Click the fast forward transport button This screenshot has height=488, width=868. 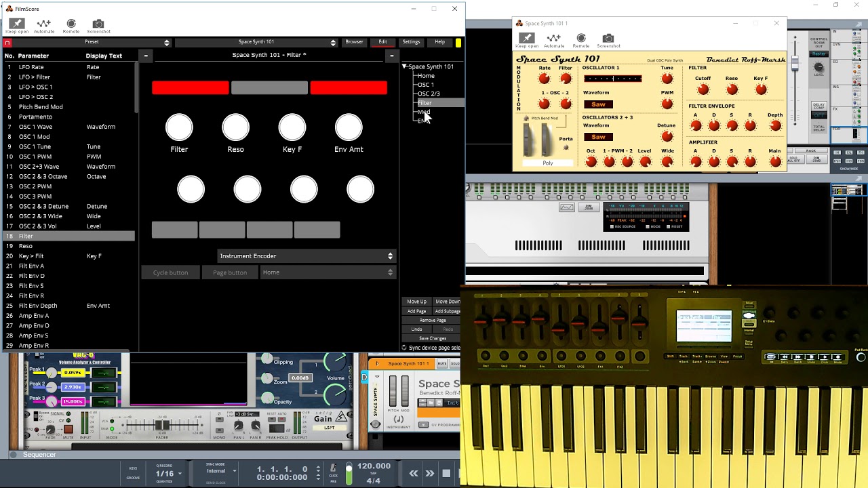[x=430, y=473]
